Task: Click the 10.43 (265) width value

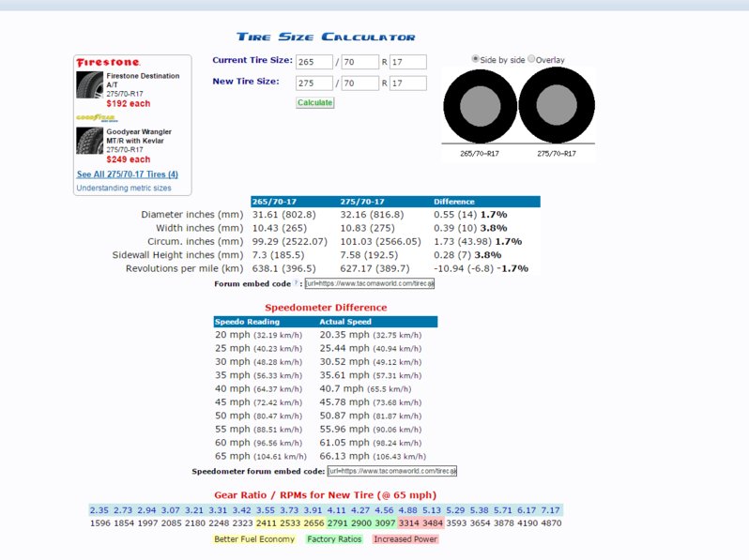Action: [x=280, y=228]
